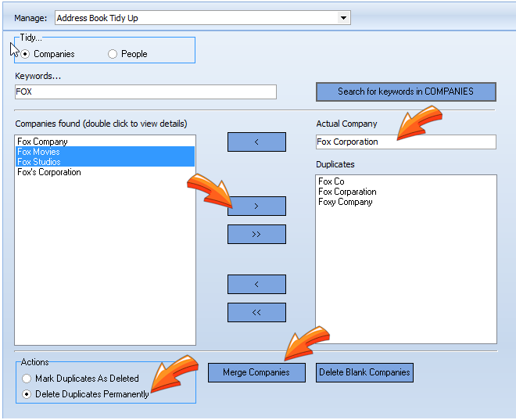Viewport: 516px width, 420px height.
Task: Click the Keywords text field
Action: [145, 92]
